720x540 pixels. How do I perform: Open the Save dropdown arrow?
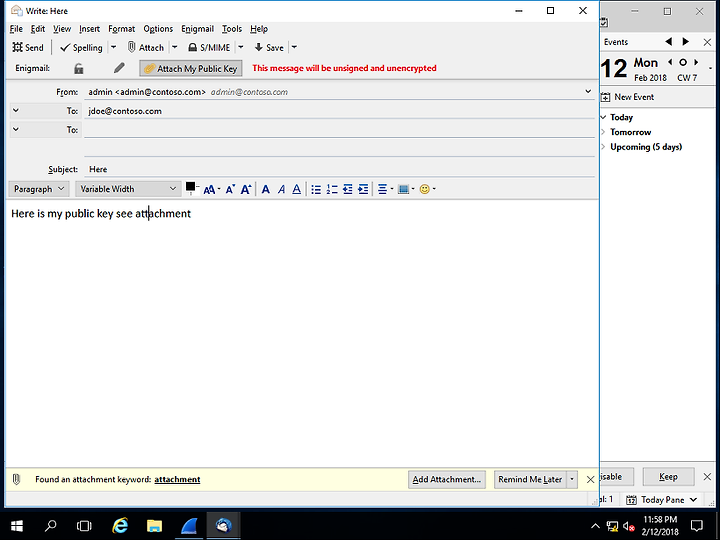click(x=294, y=47)
